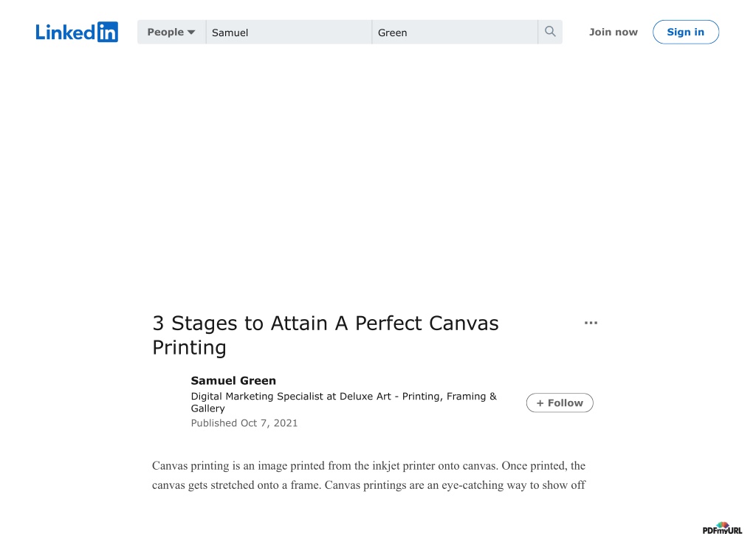This screenshot has height=534, width=756.
Task: Click the article's first paragraph starting 'Canvas printing is'
Action: 369,475
